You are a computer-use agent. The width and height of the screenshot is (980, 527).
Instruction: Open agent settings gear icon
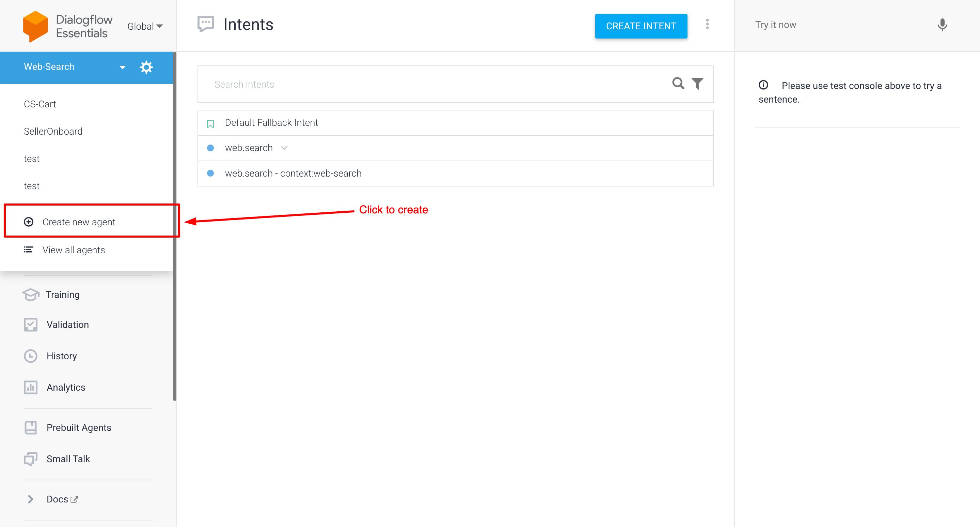pyautogui.click(x=146, y=67)
